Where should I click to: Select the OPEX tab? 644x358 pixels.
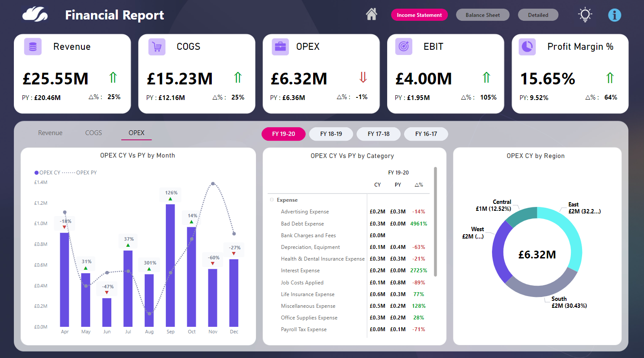pos(136,133)
